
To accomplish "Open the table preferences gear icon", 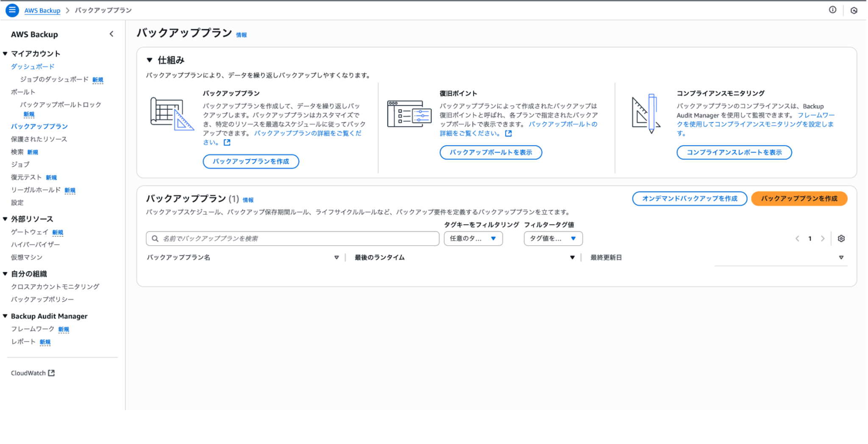I will (841, 239).
